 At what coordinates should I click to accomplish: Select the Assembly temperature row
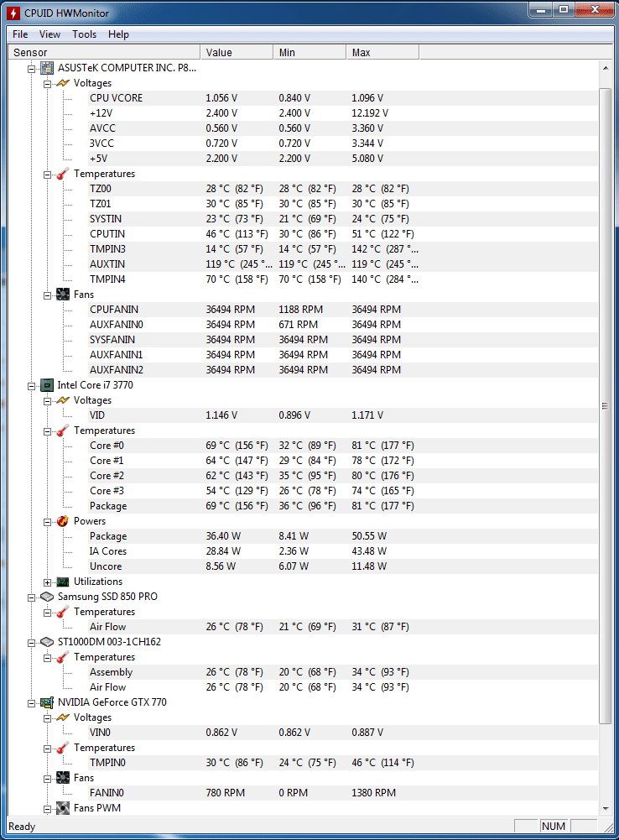[x=343, y=672]
